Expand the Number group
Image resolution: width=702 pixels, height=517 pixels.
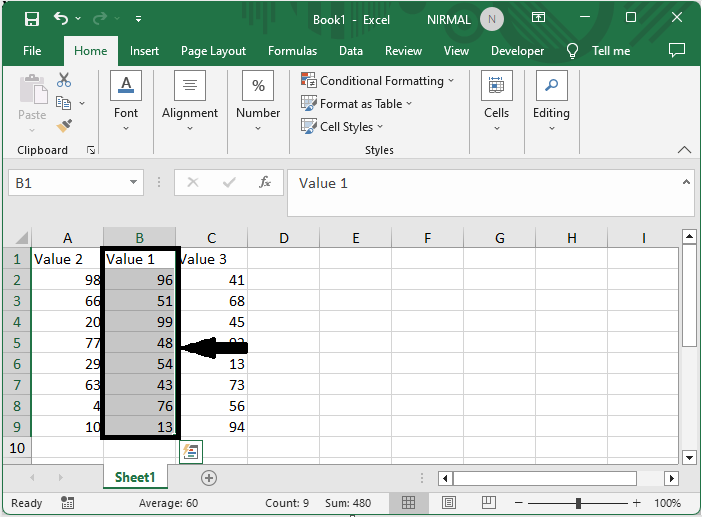pyautogui.click(x=258, y=102)
